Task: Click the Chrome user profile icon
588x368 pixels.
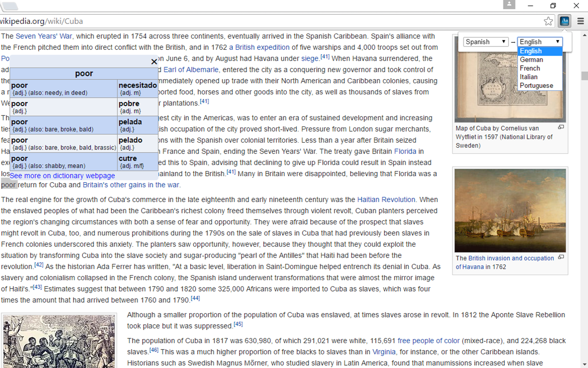Action: click(x=509, y=5)
